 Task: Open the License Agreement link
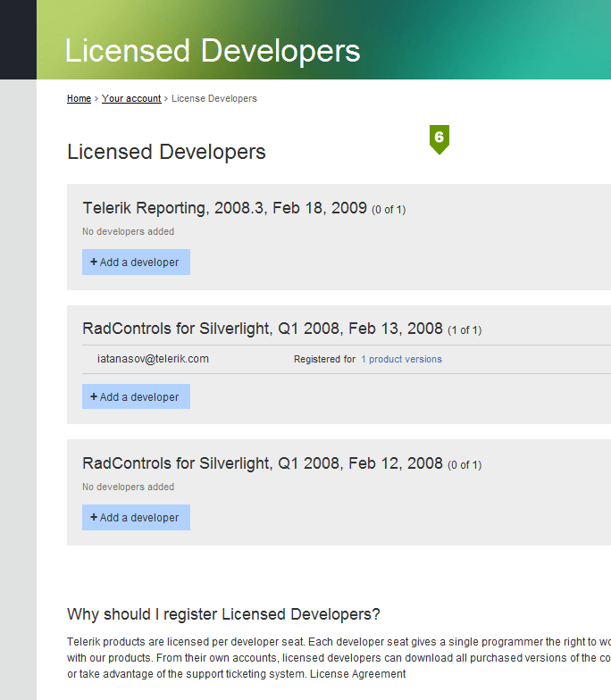[357, 674]
